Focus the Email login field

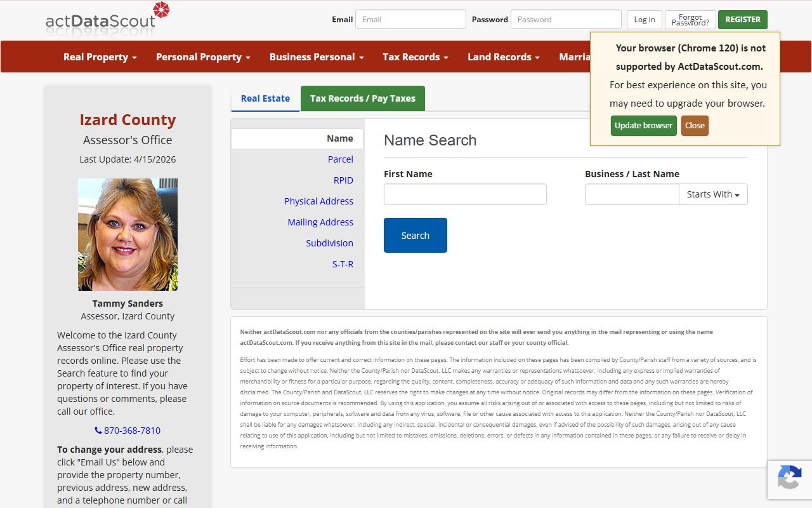pyautogui.click(x=410, y=19)
